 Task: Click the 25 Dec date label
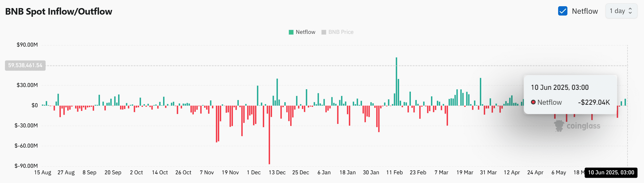[x=300, y=172]
